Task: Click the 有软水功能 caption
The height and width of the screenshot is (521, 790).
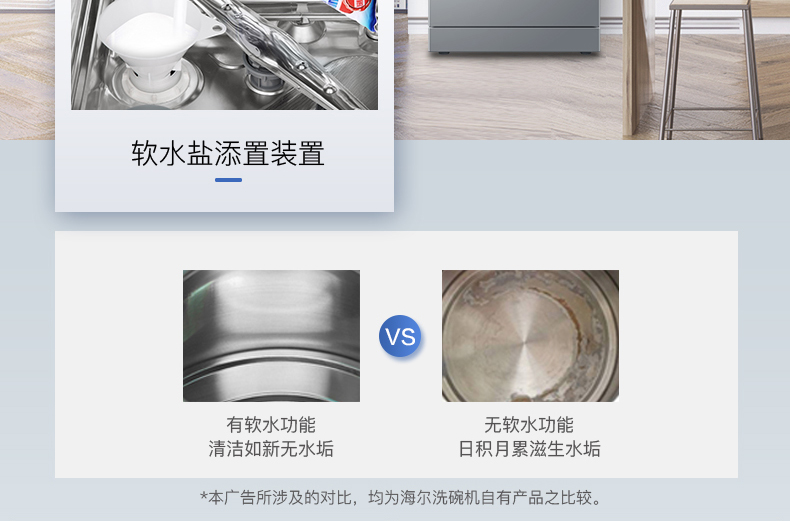Action: pyautogui.click(x=271, y=424)
